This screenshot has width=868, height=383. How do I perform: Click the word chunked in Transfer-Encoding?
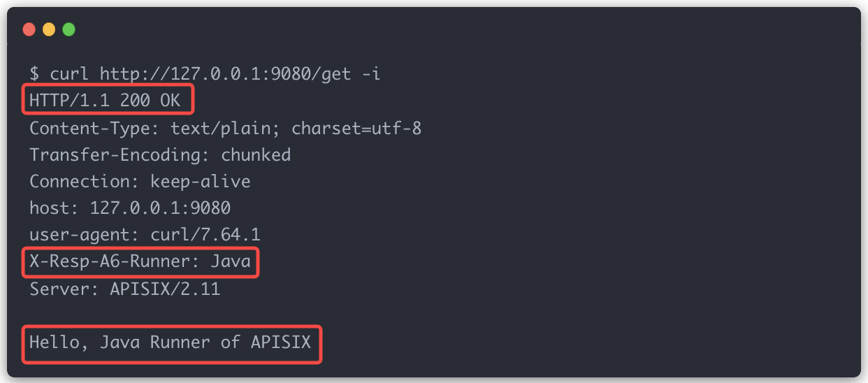(x=256, y=155)
